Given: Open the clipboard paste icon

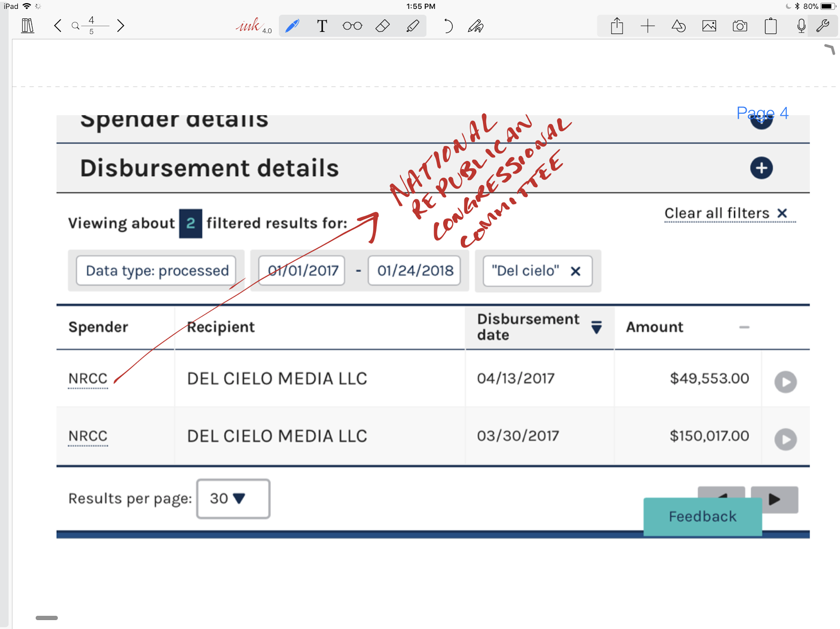Looking at the screenshot, I should pos(771,26).
